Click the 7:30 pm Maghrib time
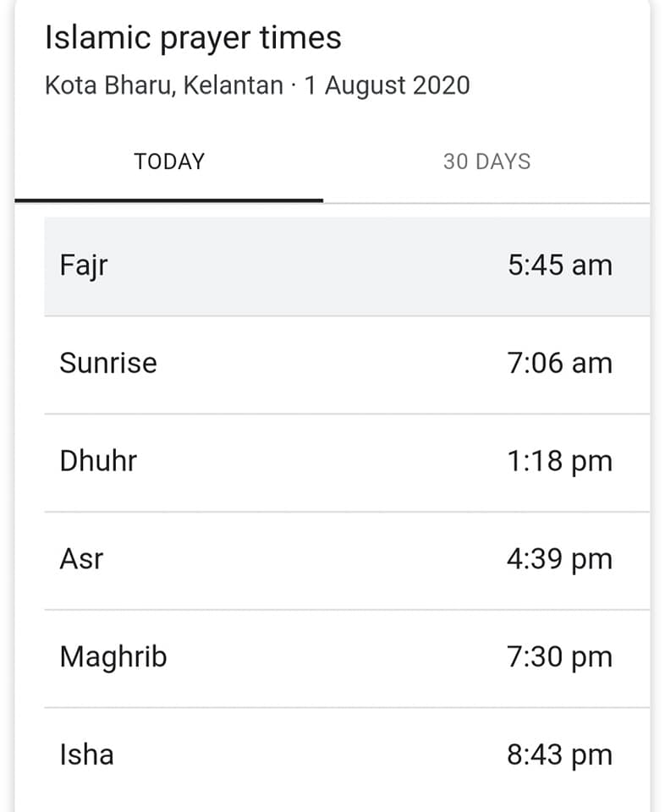The image size is (665, 812). (560, 657)
